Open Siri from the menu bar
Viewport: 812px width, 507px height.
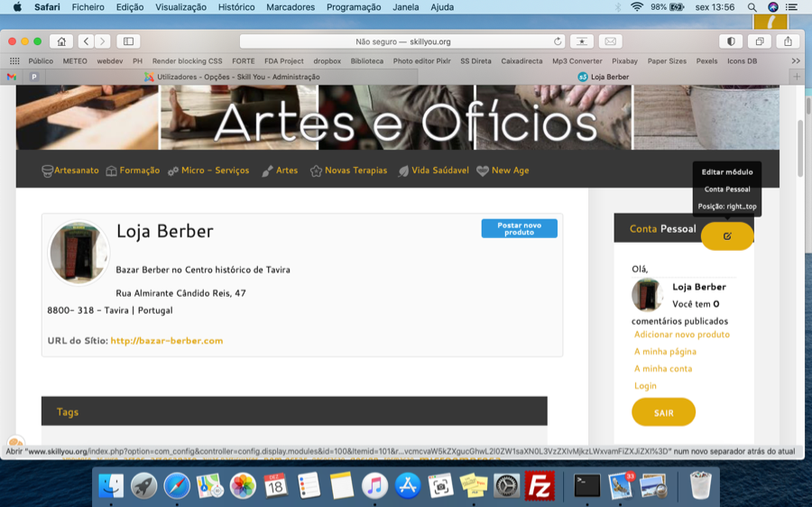point(772,7)
